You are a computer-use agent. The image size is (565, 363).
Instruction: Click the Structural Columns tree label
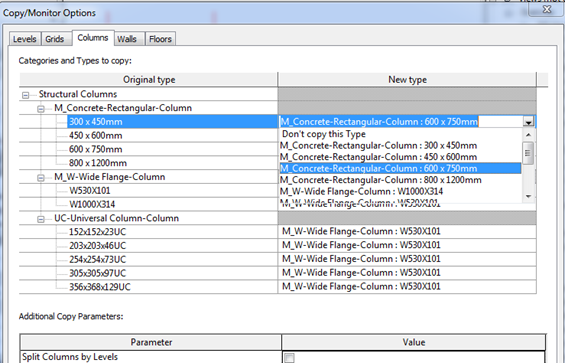[x=78, y=94]
